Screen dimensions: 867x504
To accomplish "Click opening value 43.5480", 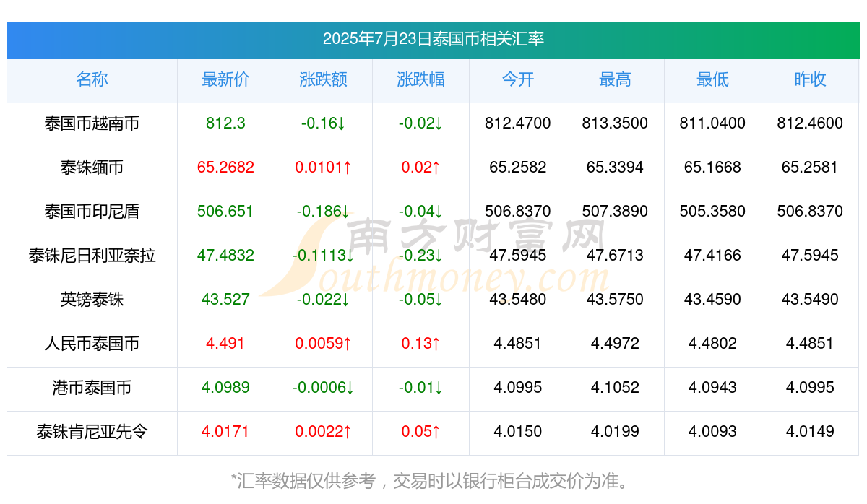I will 518,300.
